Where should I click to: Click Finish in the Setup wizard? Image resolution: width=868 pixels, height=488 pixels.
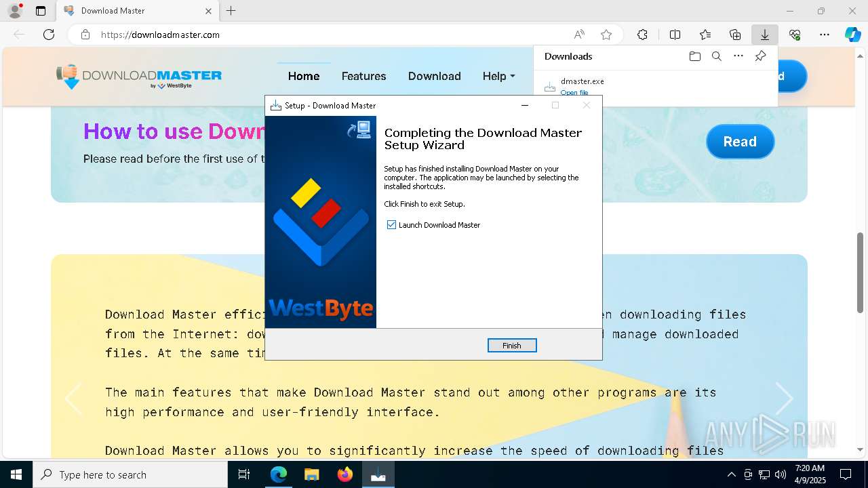tap(512, 346)
